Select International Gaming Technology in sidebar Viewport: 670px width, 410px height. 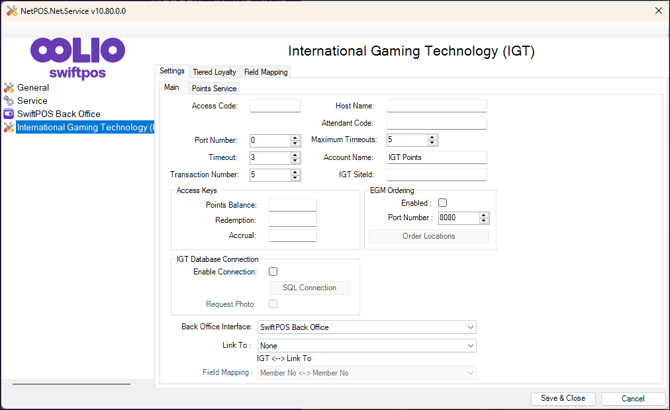point(85,127)
